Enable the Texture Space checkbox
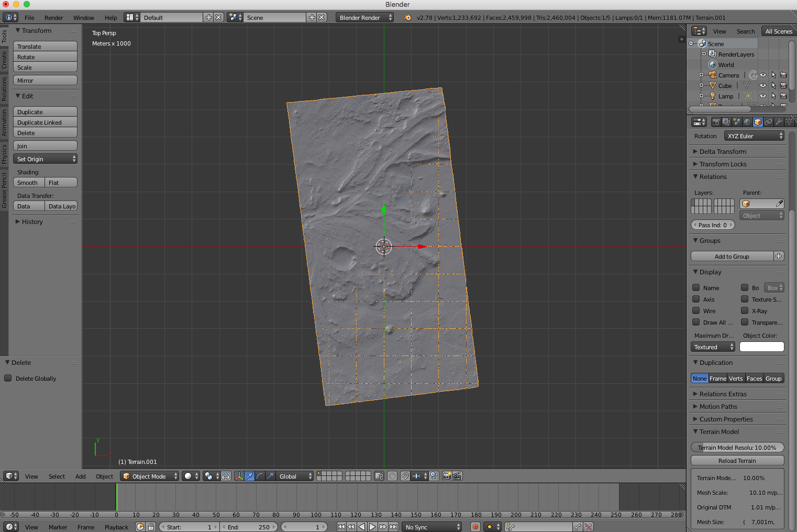This screenshot has width=797, height=532. [x=745, y=299]
